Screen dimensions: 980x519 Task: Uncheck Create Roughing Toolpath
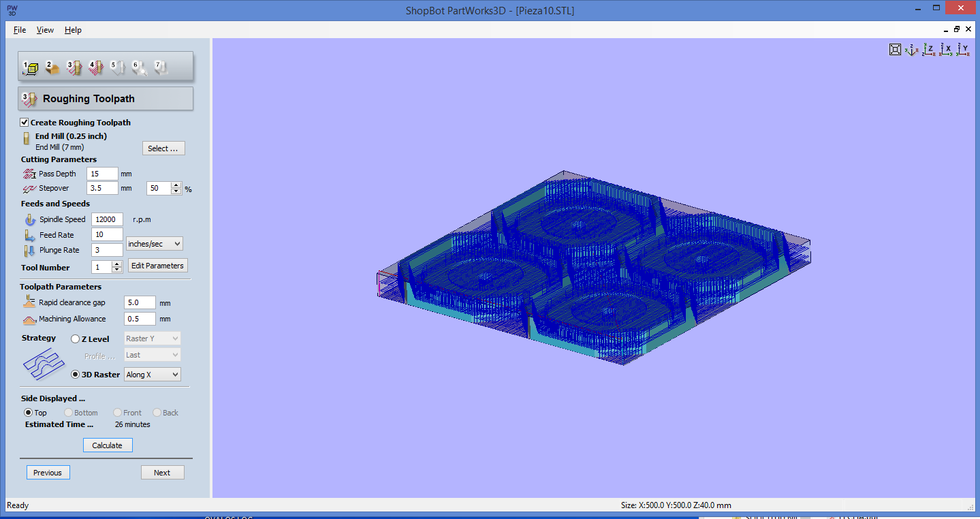(25, 123)
